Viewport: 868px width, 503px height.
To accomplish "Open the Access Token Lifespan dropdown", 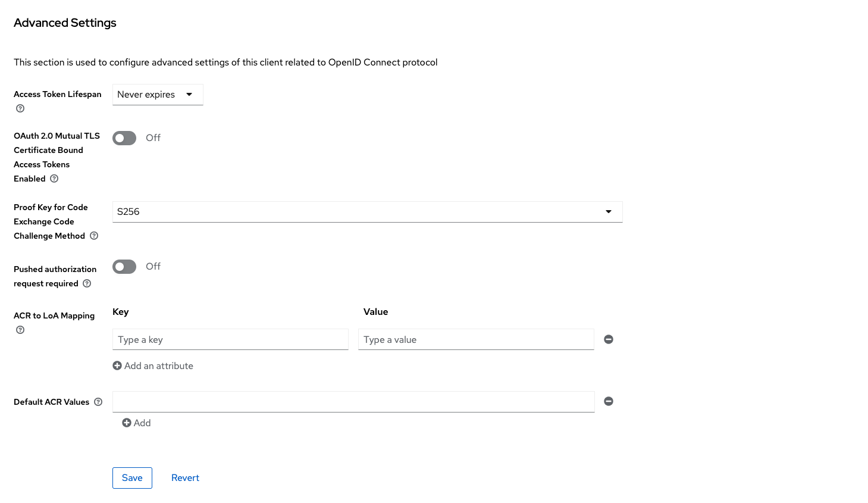I will [158, 95].
